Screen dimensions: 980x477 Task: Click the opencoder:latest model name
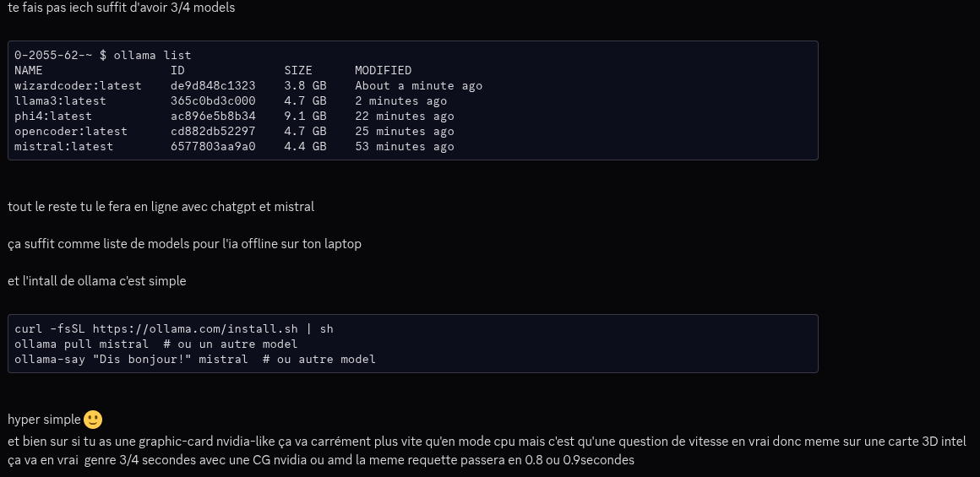[71, 131]
